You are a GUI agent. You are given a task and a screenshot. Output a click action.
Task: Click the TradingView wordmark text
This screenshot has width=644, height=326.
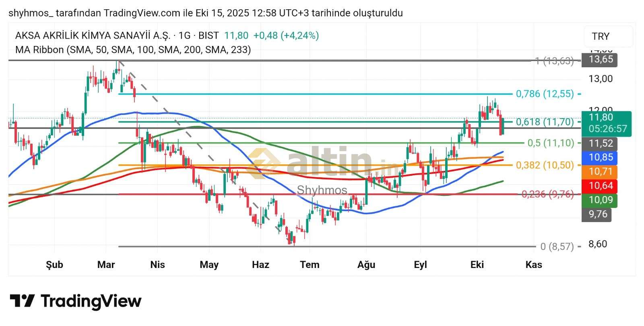point(91,301)
